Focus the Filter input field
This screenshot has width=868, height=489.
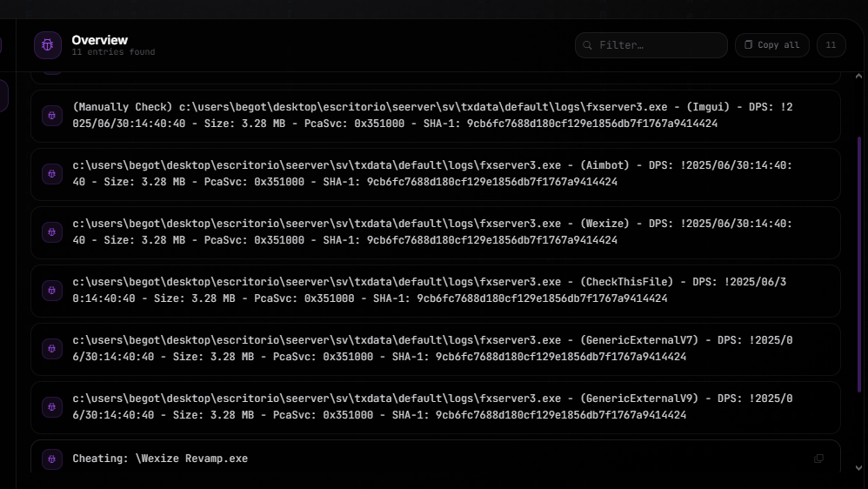click(651, 45)
